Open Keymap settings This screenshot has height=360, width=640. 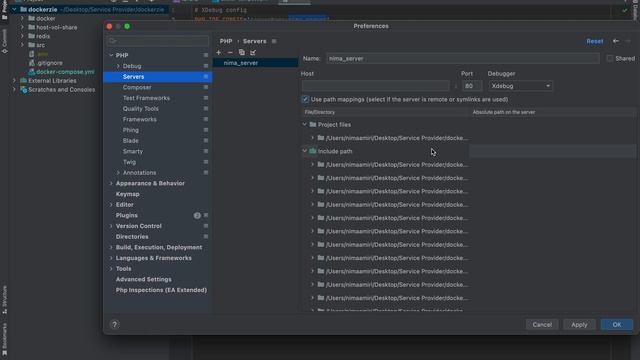(127, 194)
